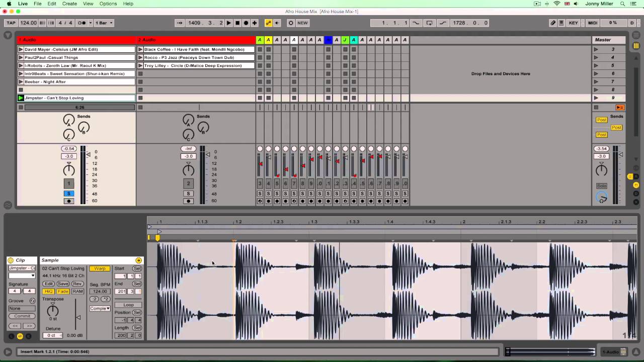Open the Create menu
The height and width of the screenshot is (362, 644).
69,4
